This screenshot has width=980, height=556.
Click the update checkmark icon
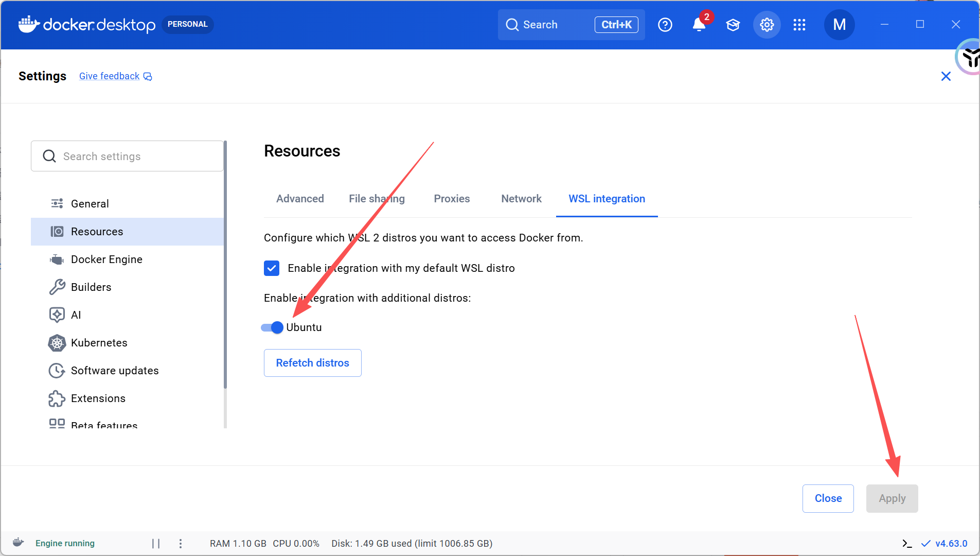tap(925, 544)
